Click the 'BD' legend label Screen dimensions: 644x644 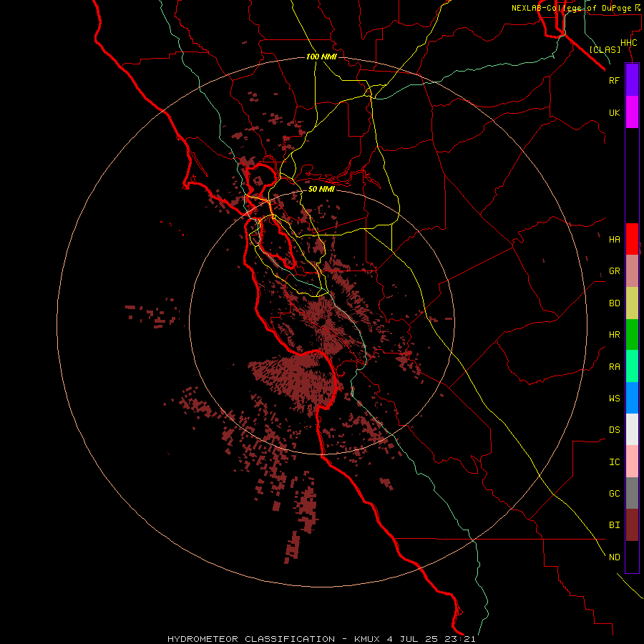pos(614,303)
